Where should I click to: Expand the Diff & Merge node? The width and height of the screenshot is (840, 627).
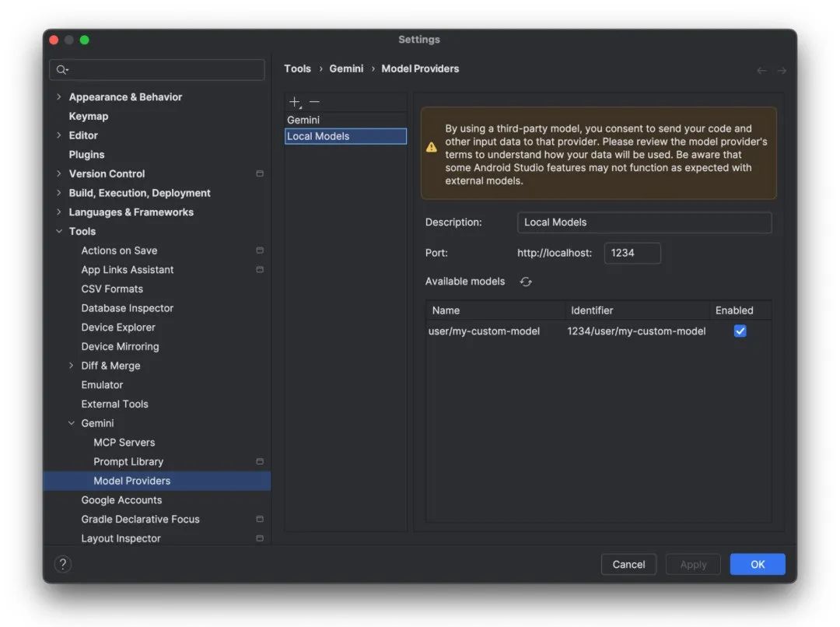click(72, 366)
